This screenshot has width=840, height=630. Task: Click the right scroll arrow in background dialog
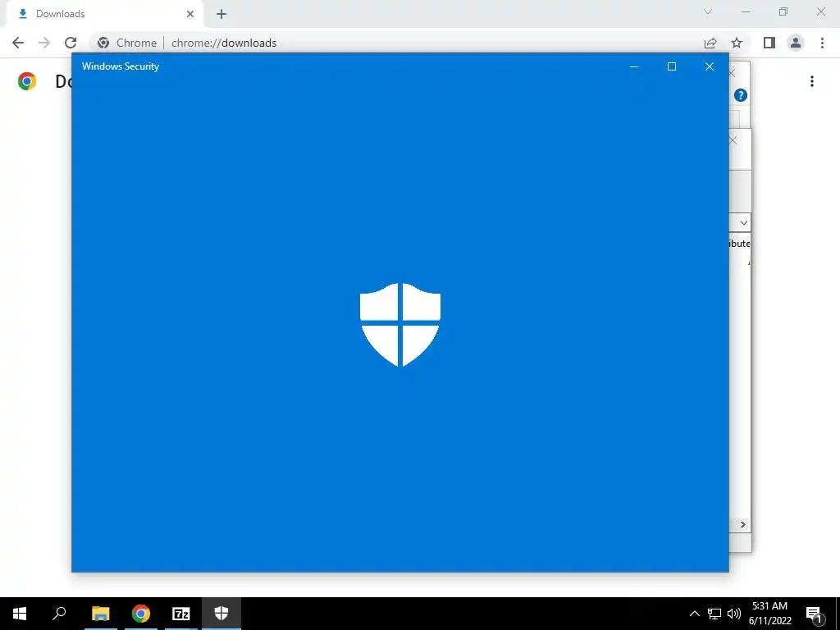(x=742, y=524)
